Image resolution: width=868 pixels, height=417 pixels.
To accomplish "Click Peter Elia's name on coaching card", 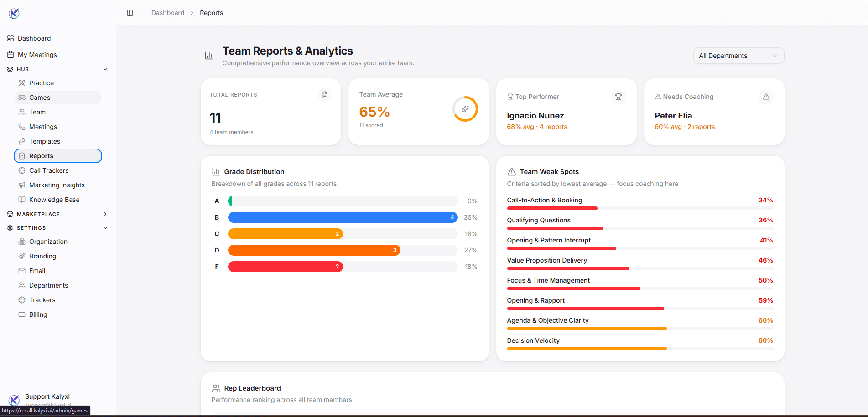I will pyautogui.click(x=674, y=116).
